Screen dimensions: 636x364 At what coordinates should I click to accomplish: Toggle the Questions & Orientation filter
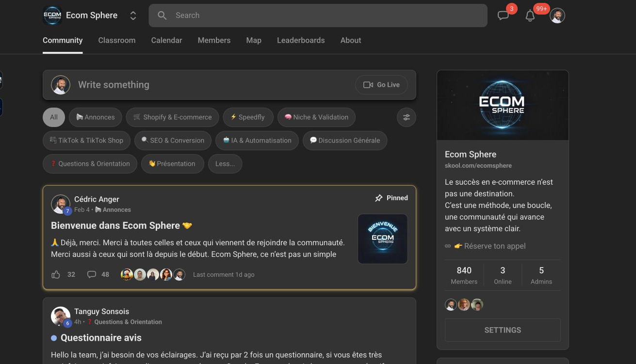pyautogui.click(x=90, y=164)
